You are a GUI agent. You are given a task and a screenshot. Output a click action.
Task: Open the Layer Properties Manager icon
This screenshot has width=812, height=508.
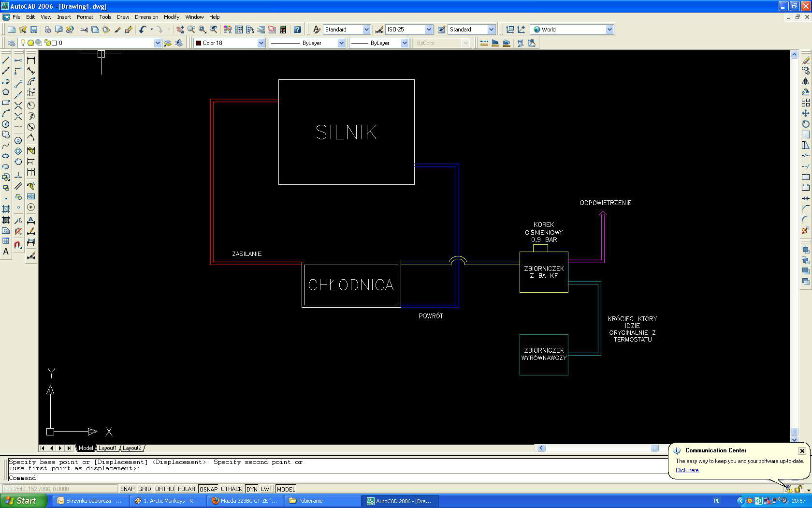pyautogui.click(x=11, y=43)
